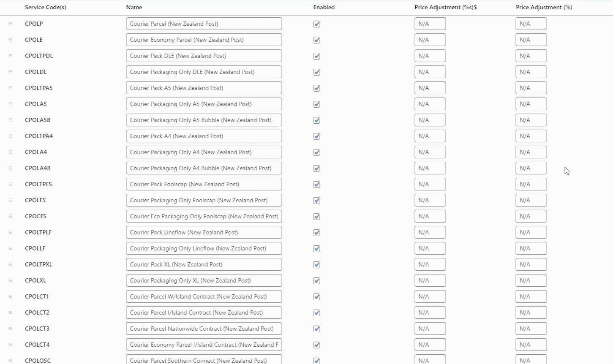
Task: Disable Courier Packaging Only A5 Bubble checkbox
Action: click(x=316, y=120)
